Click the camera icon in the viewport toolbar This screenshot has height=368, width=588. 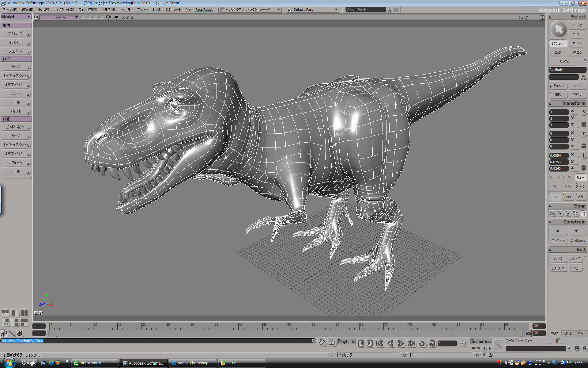pyautogui.click(x=108, y=17)
